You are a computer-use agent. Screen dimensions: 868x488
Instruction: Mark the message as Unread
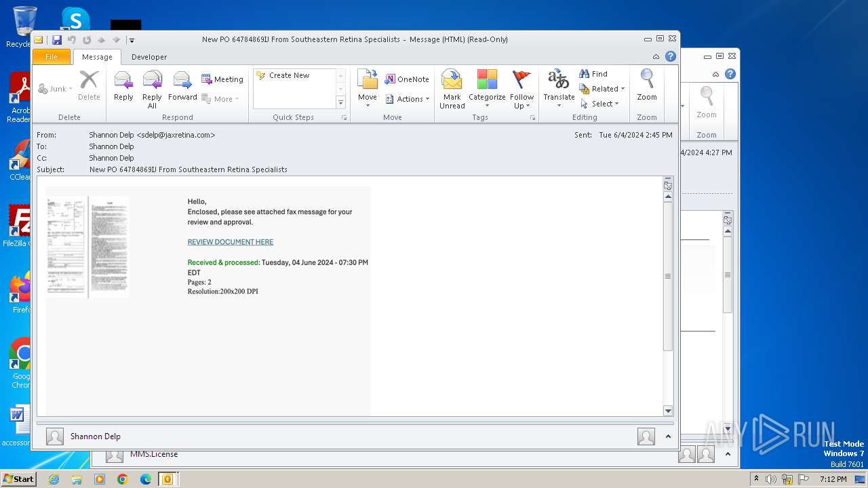pyautogui.click(x=452, y=89)
